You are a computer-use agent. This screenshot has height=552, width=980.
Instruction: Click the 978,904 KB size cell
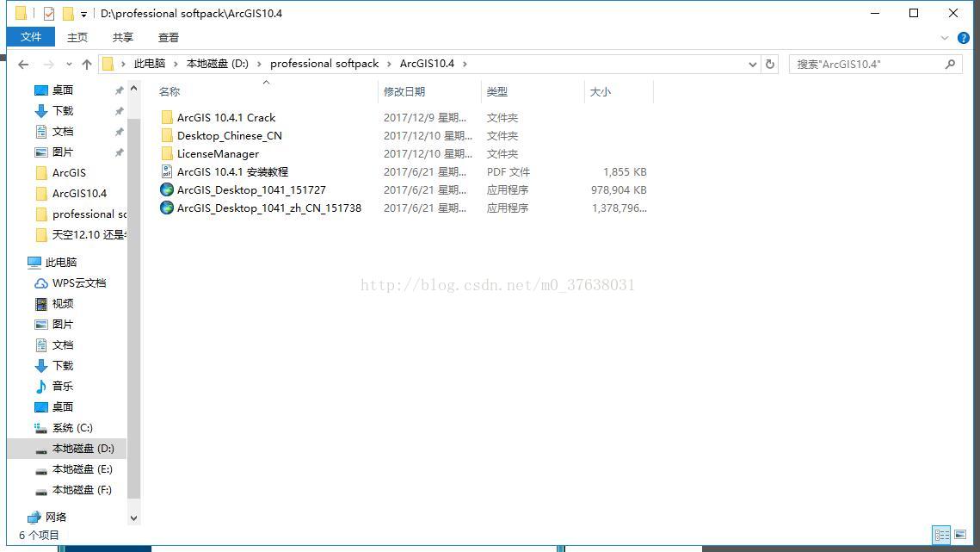[619, 189]
